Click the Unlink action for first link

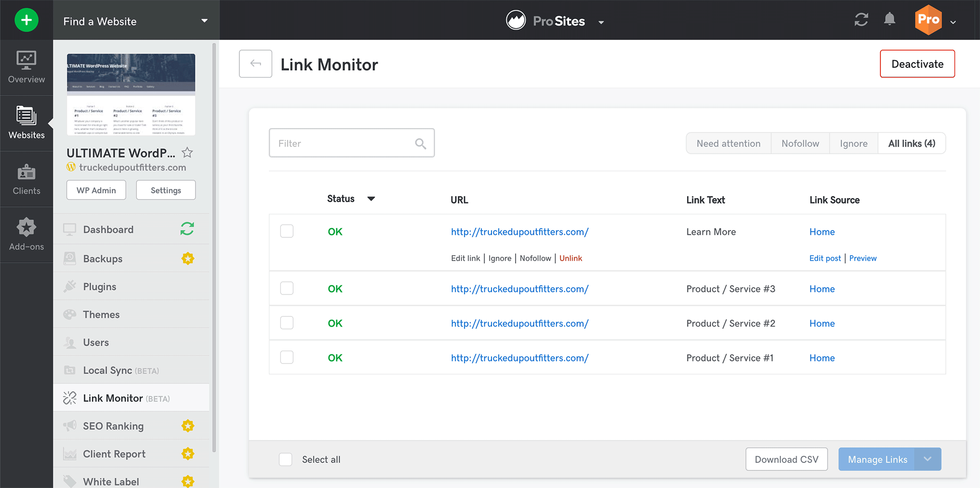(571, 258)
